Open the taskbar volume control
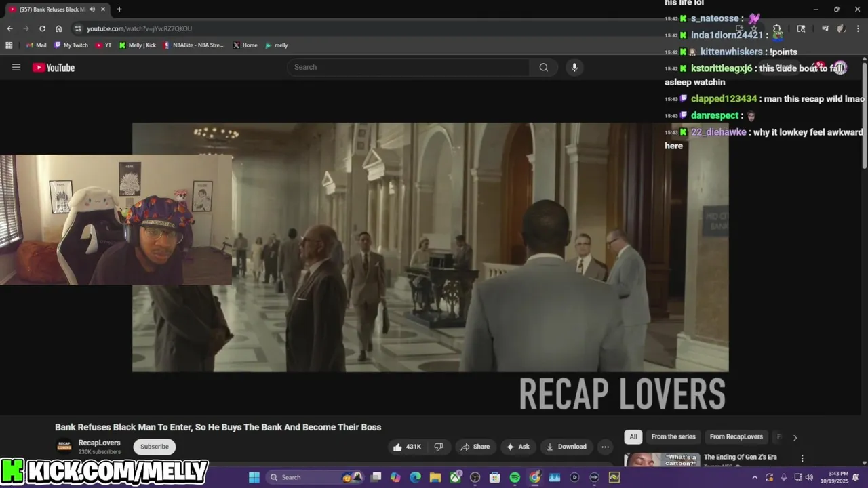The image size is (868, 488). [809, 477]
